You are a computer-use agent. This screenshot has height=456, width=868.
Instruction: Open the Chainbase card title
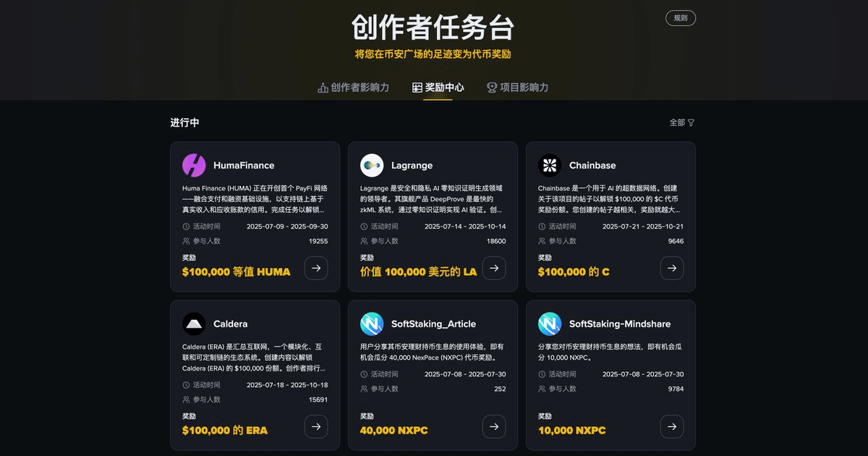(592, 165)
